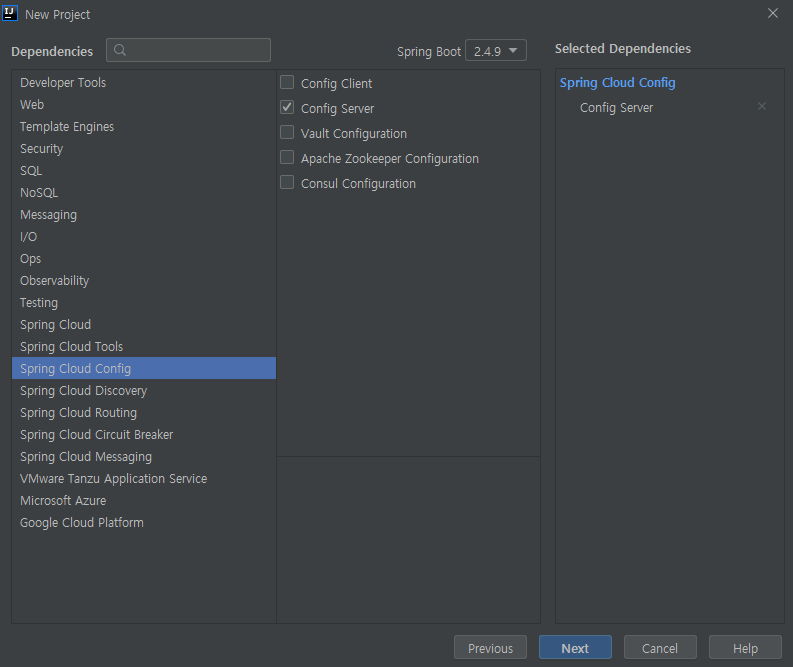The width and height of the screenshot is (793, 667).
Task: Select the I/O category
Action: (144, 237)
